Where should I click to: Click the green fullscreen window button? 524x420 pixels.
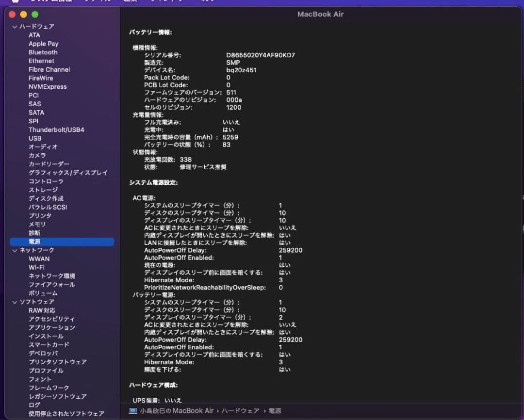point(35,15)
